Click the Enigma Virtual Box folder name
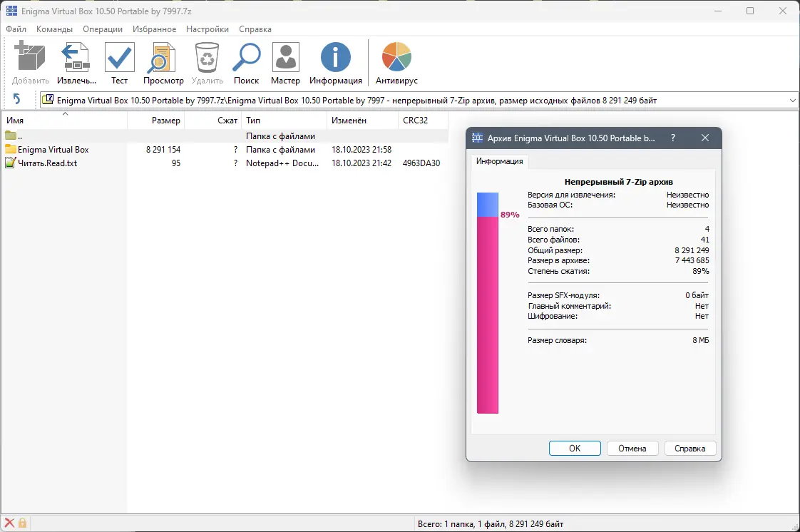Image resolution: width=800 pixels, height=532 pixels. [x=53, y=150]
